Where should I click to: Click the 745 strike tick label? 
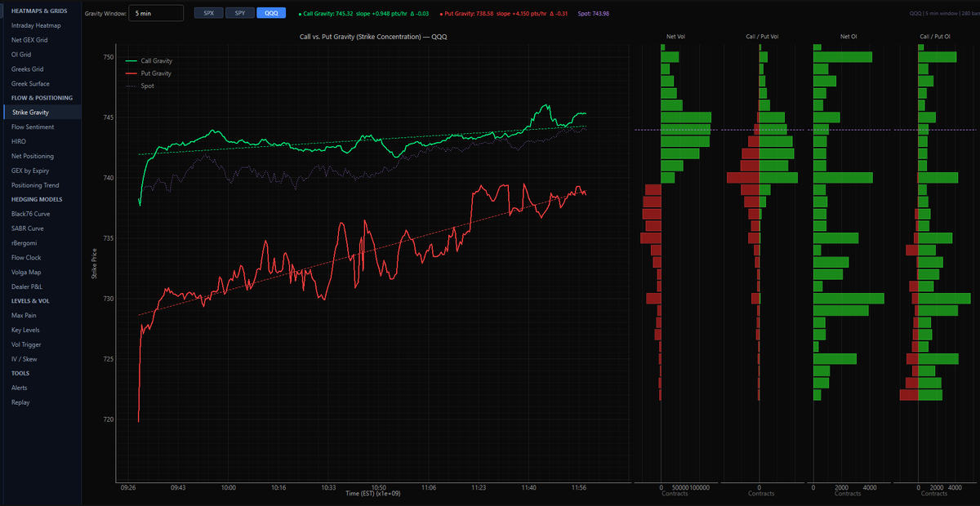(108, 118)
